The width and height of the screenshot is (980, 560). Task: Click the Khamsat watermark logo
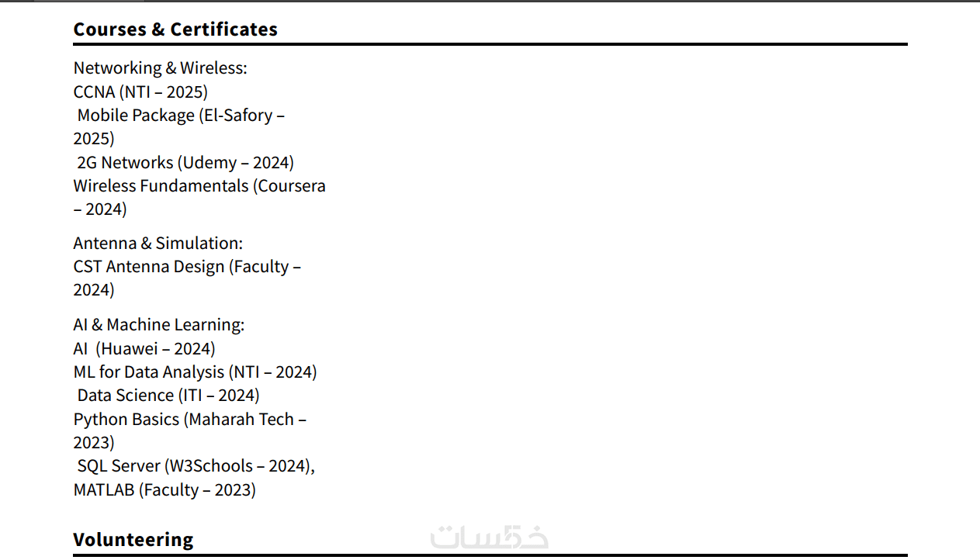pos(490,537)
